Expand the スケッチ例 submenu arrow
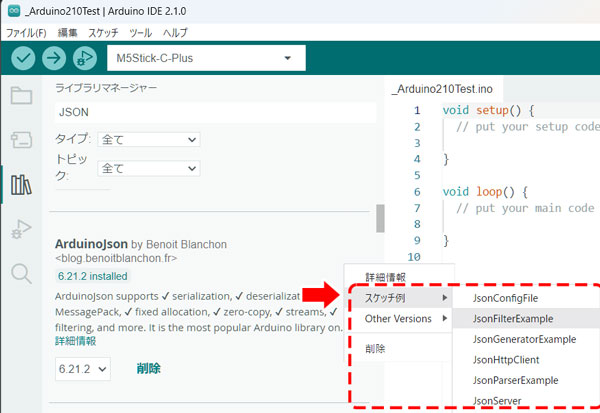The width and height of the screenshot is (600, 413). pos(445,297)
